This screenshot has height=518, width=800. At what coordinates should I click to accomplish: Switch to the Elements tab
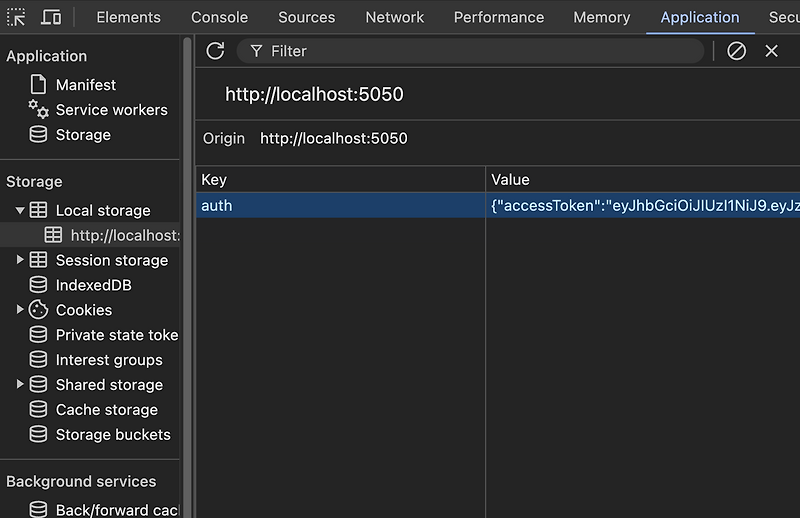128,17
